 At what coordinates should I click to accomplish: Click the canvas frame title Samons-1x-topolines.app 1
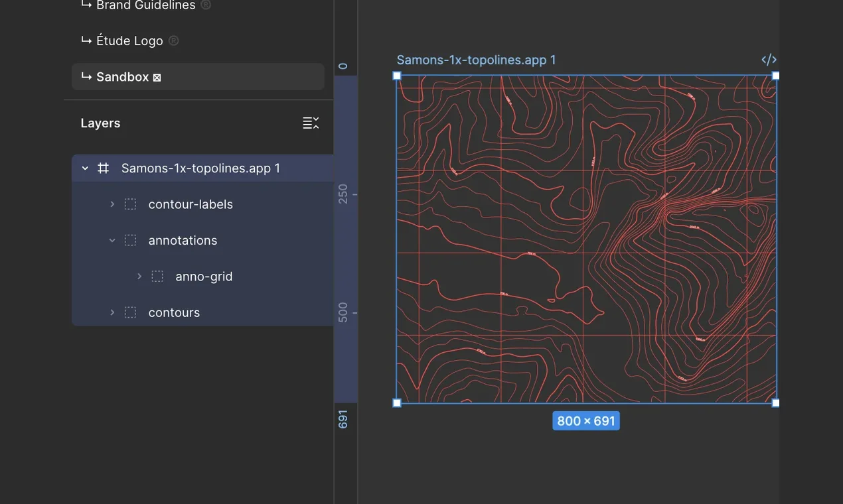click(476, 60)
